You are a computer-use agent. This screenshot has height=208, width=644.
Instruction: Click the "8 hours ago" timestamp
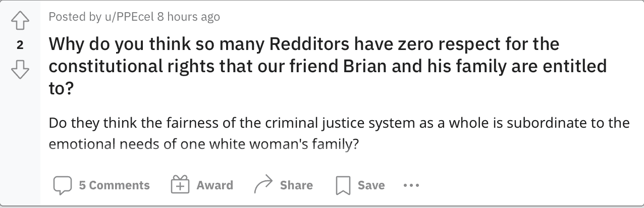pos(188,17)
